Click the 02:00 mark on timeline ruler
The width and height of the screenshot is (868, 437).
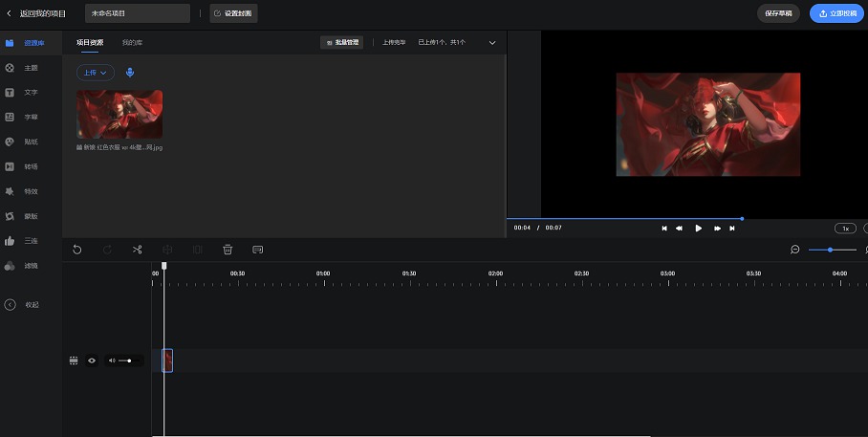[x=495, y=273]
